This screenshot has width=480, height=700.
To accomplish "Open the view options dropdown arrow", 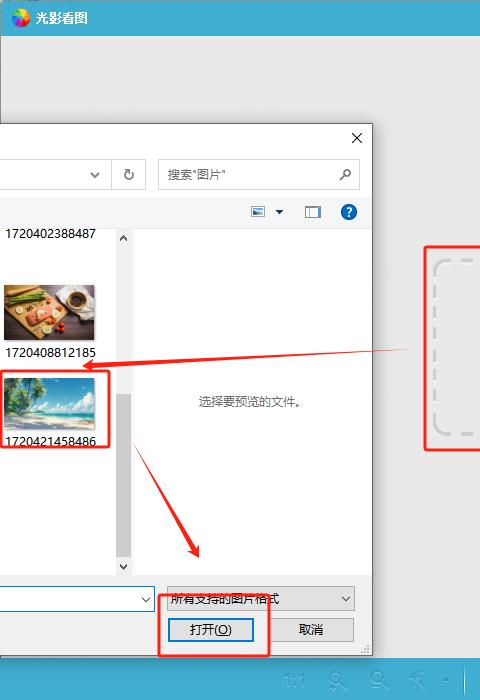I will (x=280, y=212).
